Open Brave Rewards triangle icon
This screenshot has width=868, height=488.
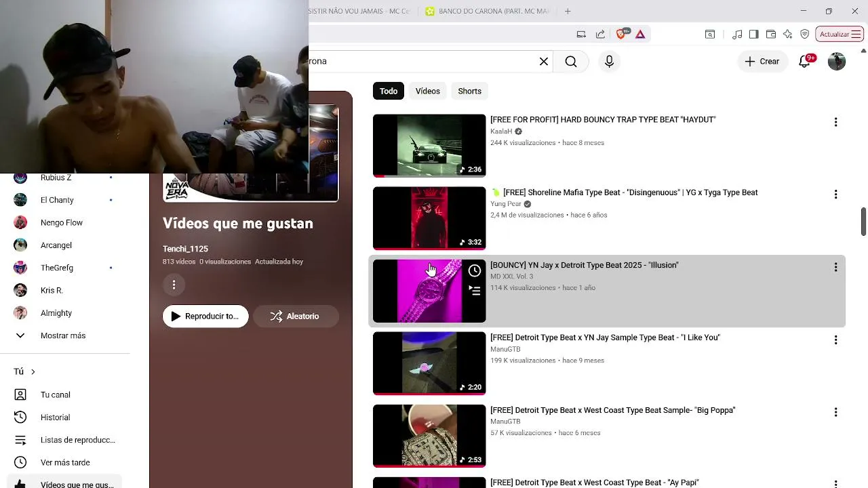(640, 34)
